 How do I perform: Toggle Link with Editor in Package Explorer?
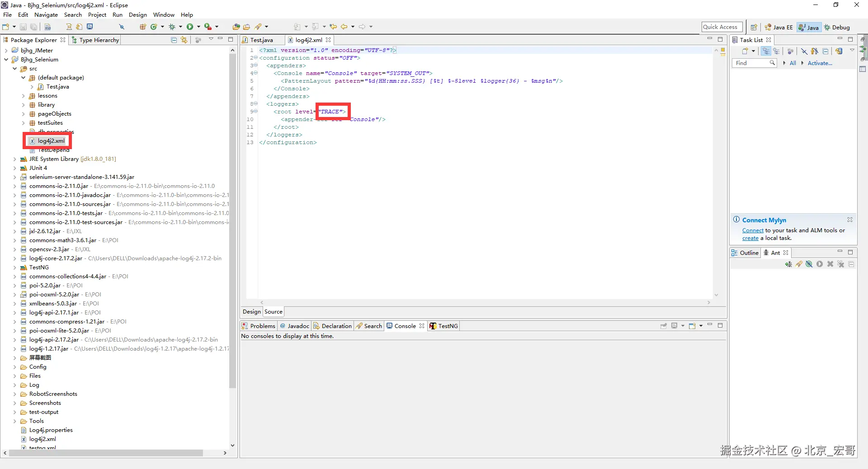coord(184,40)
